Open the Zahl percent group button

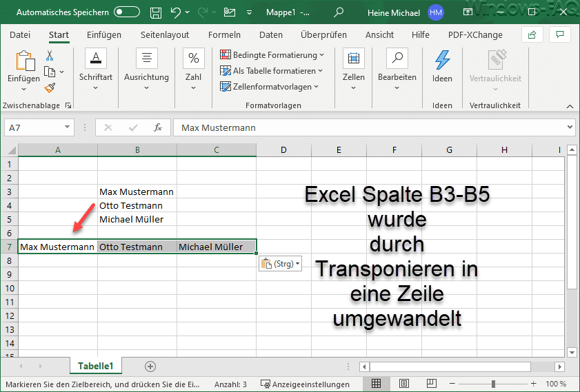click(194, 70)
